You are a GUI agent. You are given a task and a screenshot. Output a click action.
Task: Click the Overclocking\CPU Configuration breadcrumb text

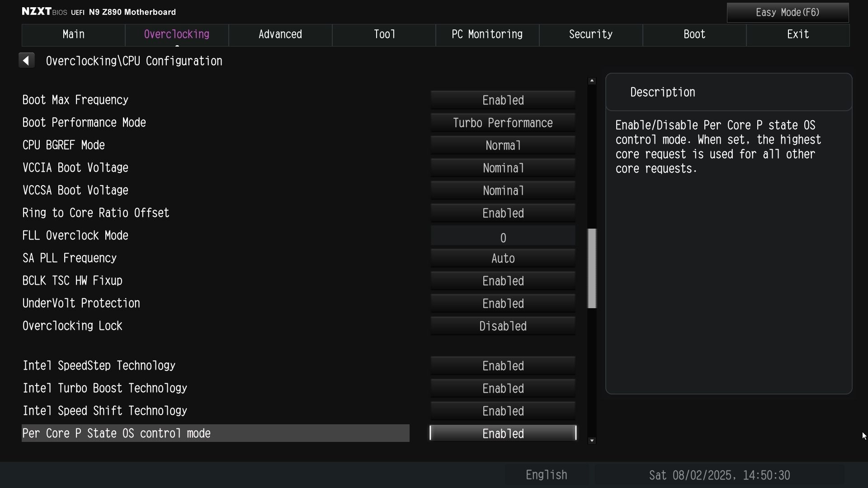[134, 61]
